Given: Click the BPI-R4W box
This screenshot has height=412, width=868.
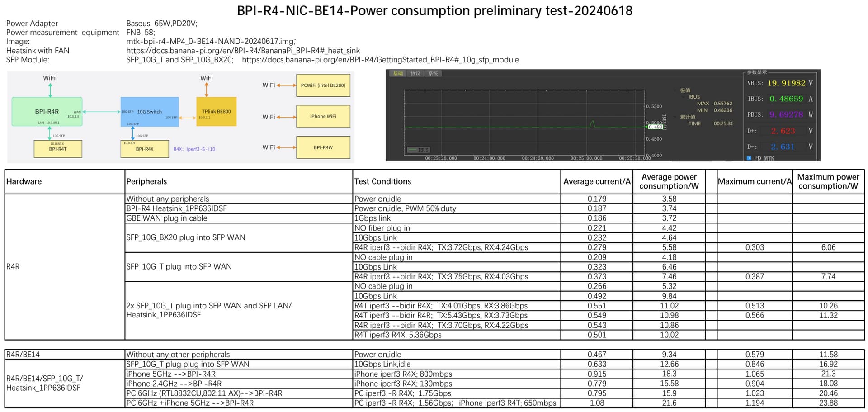Looking at the screenshot, I should coord(323,147).
